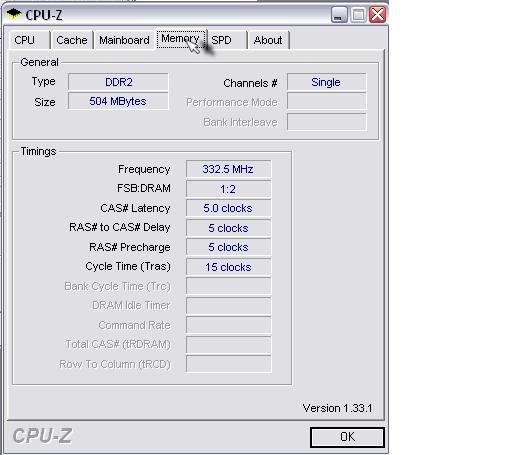The image size is (512, 455).
Task: Click the empty Row To Column (tRCD) field
Action: [228, 364]
